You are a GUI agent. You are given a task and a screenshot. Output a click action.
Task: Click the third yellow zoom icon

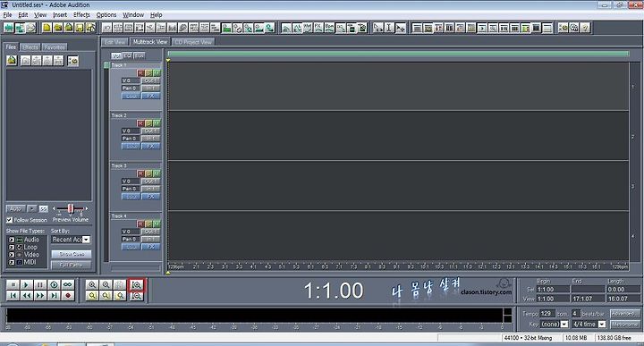click(120, 296)
